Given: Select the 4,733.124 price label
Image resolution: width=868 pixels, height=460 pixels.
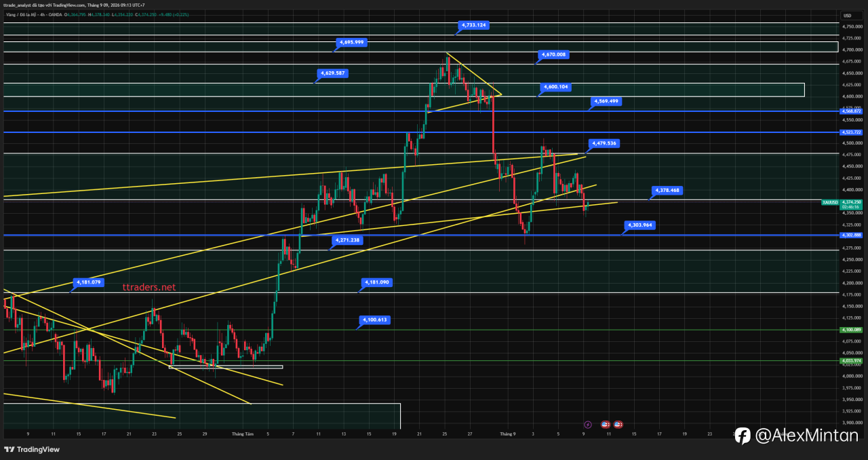Looking at the screenshot, I should pyautogui.click(x=474, y=25).
